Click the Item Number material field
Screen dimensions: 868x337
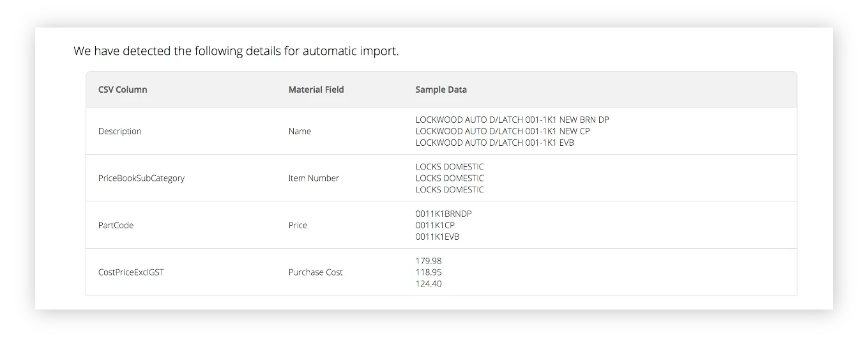(x=314, y=178)
